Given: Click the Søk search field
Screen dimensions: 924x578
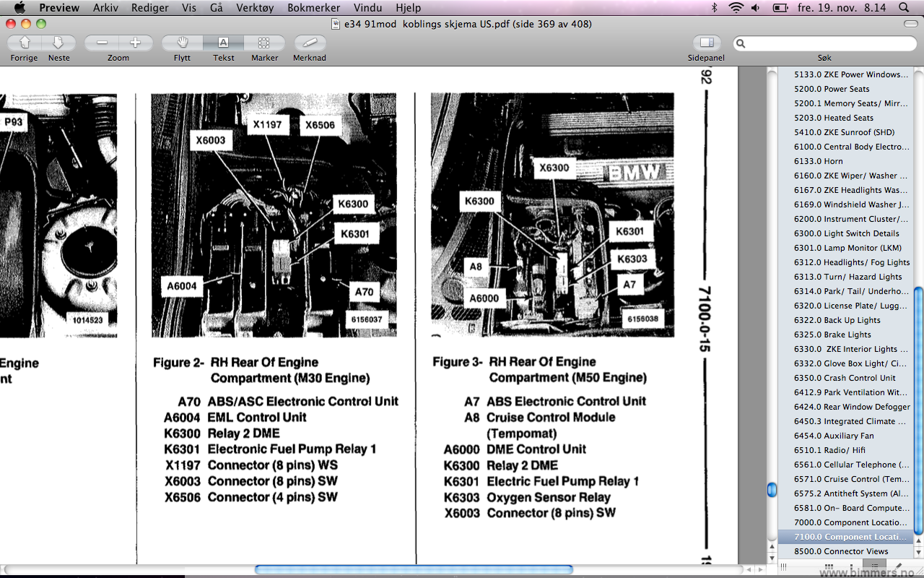Looking at the screenshot, I should point(824,44).
